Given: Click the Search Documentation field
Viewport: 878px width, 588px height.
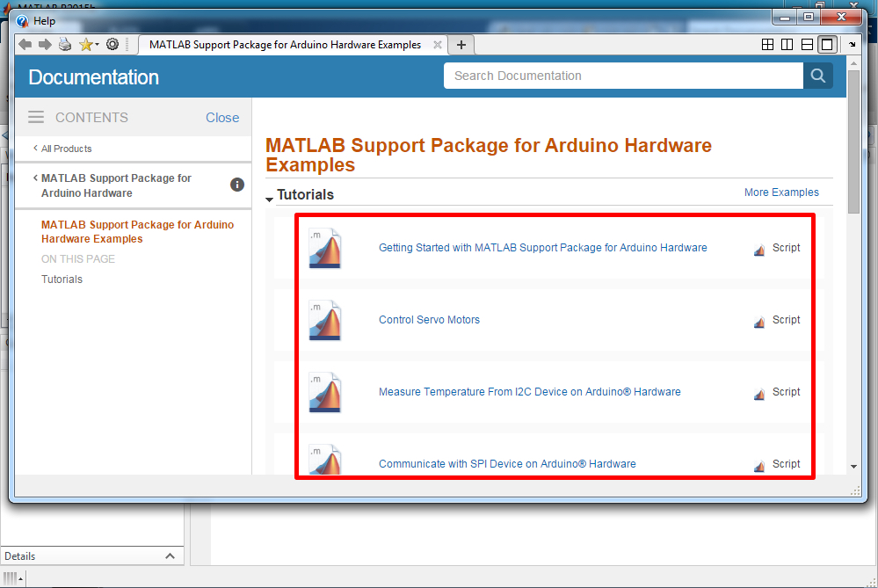Looking at the screenshot, I should tap(623, 76).
